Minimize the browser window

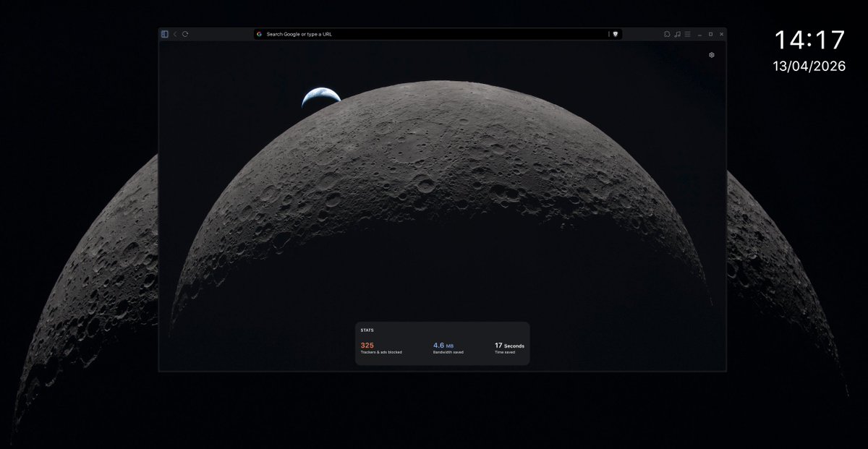click(x=700, y=34)
